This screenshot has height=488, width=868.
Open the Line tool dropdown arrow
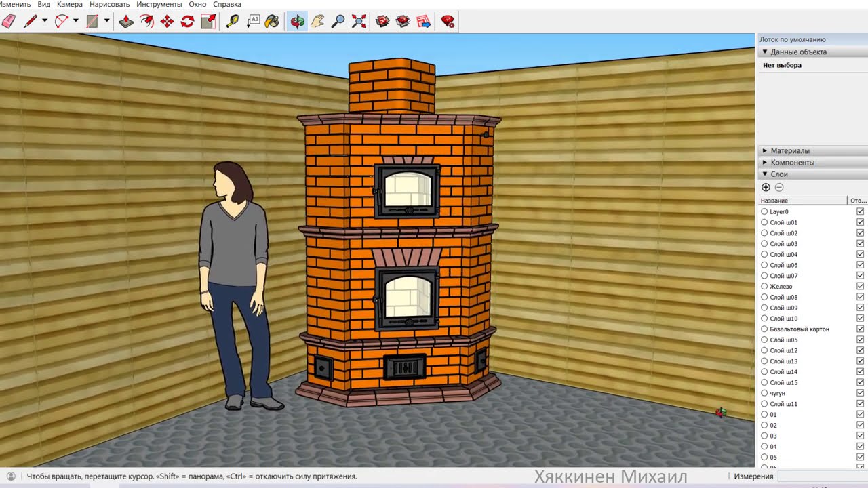pos(45,21)
